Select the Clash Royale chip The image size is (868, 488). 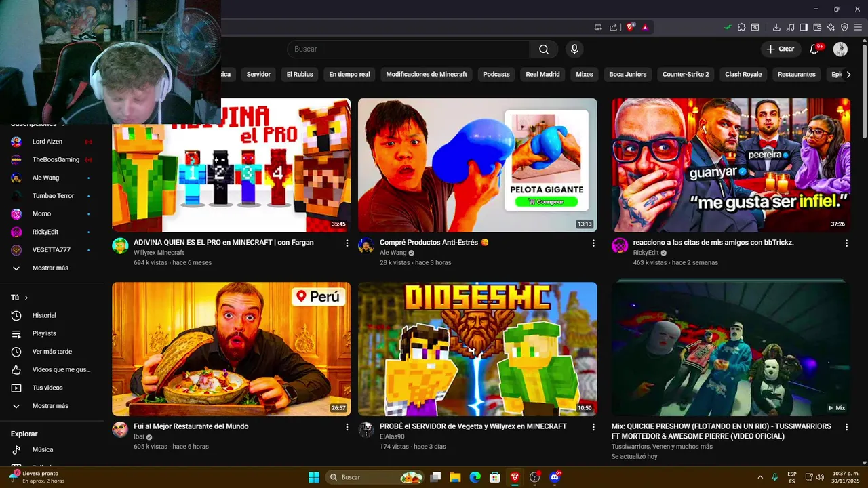(743, 74)
